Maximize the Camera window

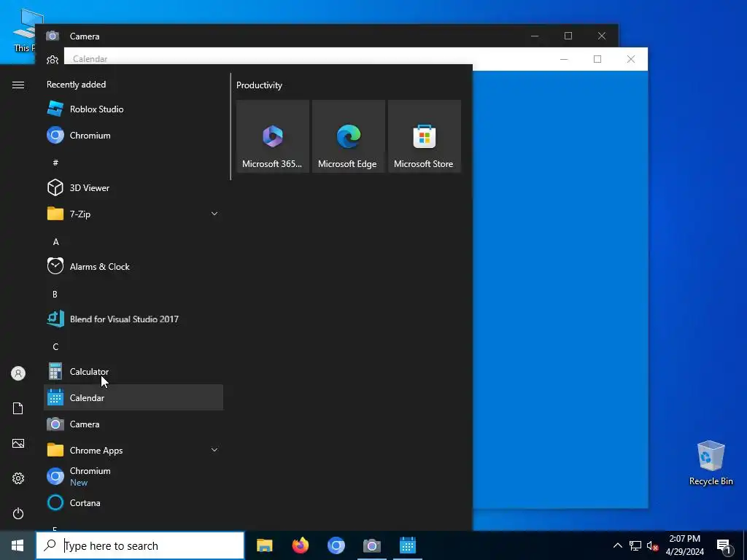(568, 36)
